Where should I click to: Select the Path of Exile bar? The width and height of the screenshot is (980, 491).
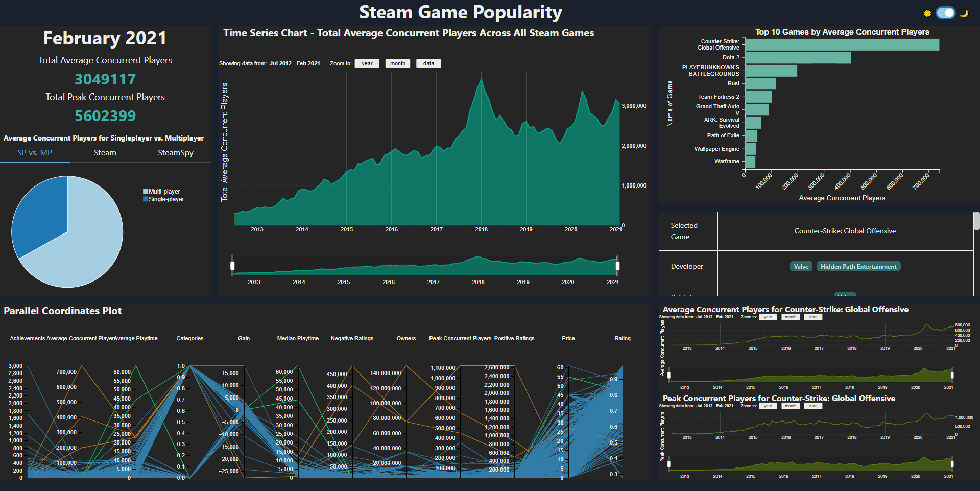point(751,136)
